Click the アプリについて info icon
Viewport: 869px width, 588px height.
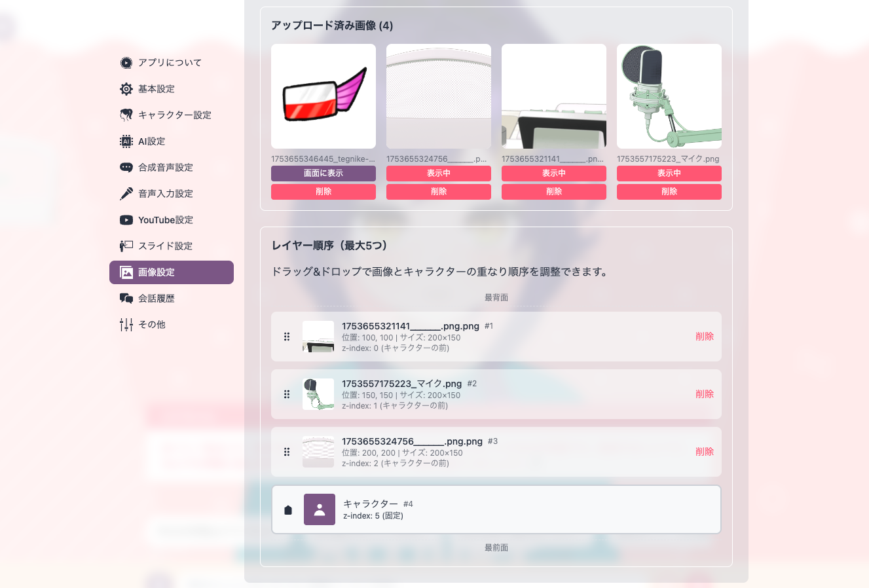point(125,62)
